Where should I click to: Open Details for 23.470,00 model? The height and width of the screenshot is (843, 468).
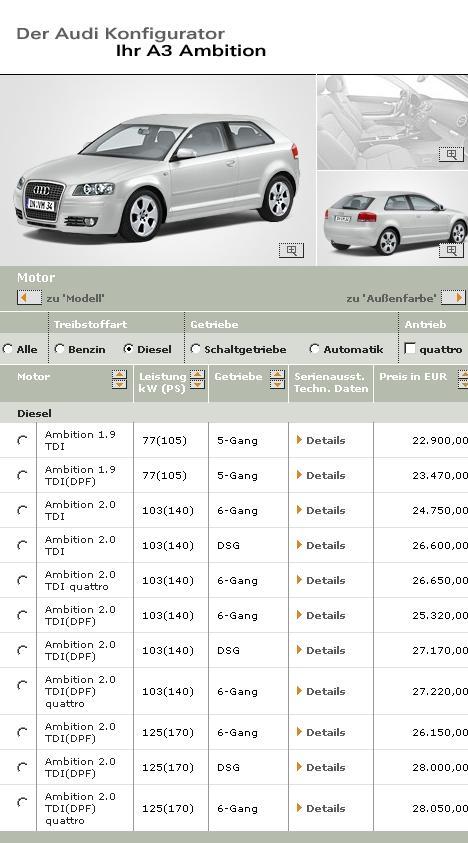tap(321, 475)
